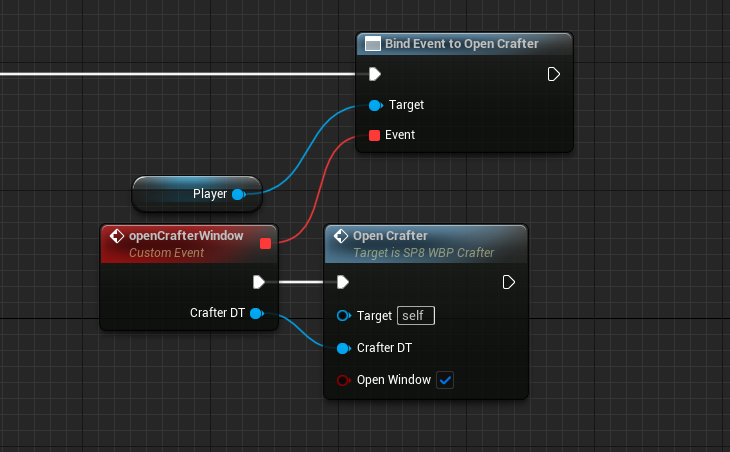Screen dimensions: 730x452
Task: Click openCrafterWindow red delegate output pin
Action: (265, 243)
